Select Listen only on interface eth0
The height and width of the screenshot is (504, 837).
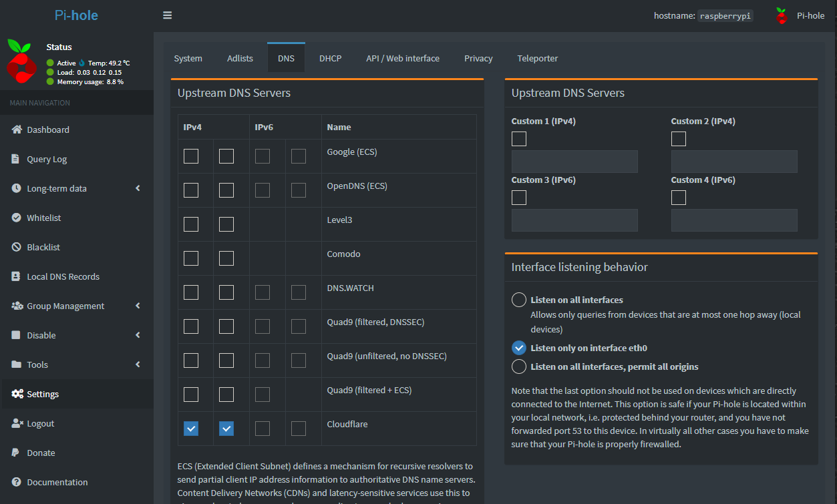(519, 348)
